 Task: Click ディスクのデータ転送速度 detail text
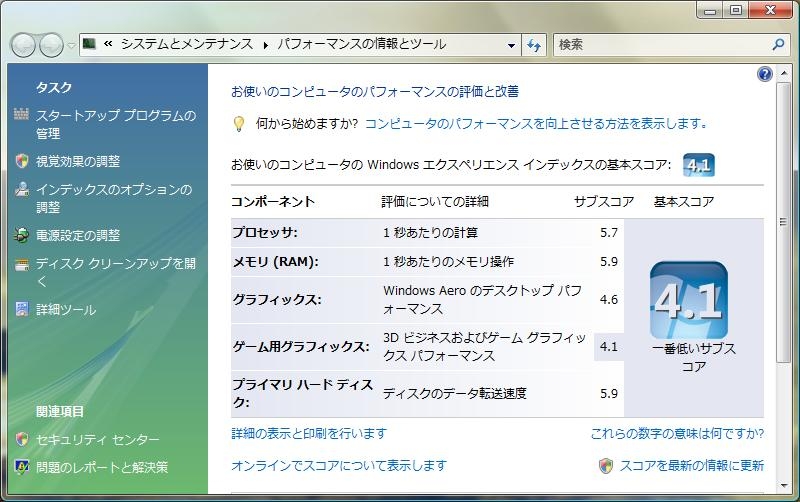pyautogui.click(x=455, y=393)
